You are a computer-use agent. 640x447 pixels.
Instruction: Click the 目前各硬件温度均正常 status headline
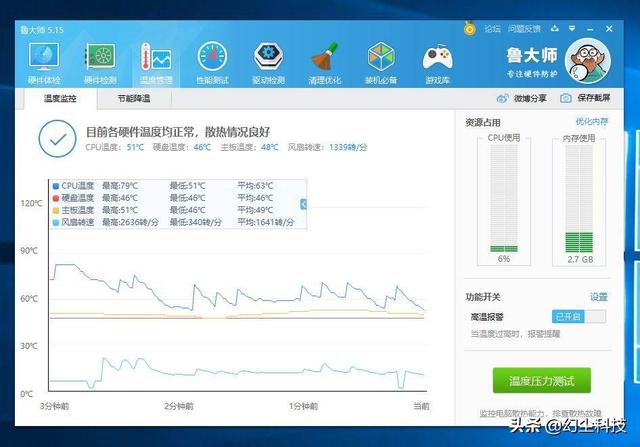(178, 132)
